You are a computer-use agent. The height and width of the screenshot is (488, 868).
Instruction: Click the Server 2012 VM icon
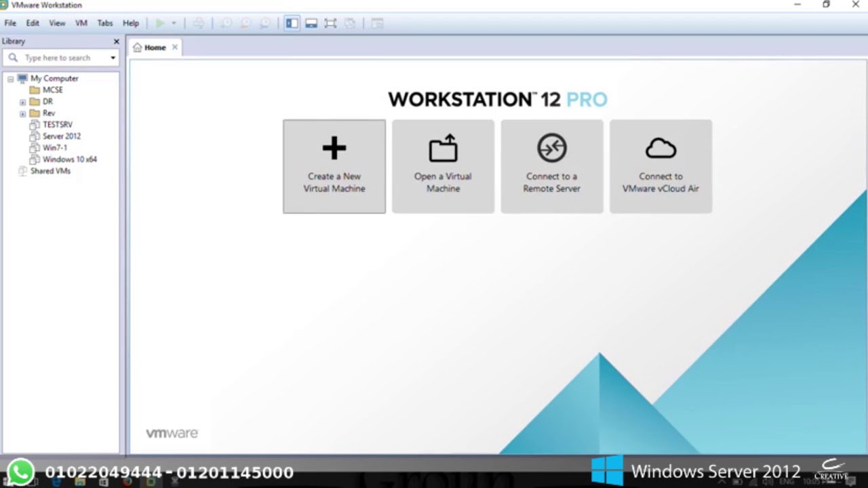point(35,136)
